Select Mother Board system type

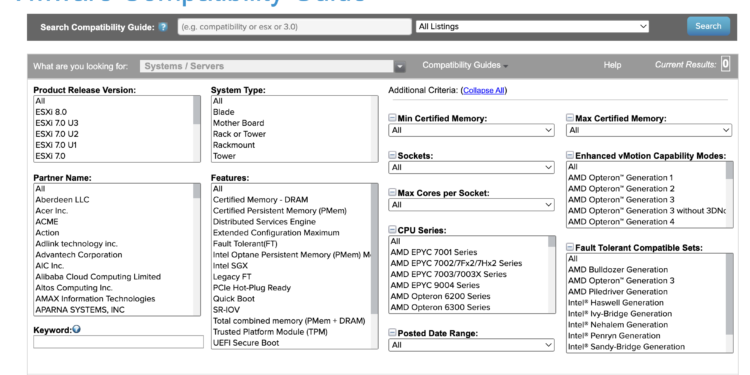(238, 123)
